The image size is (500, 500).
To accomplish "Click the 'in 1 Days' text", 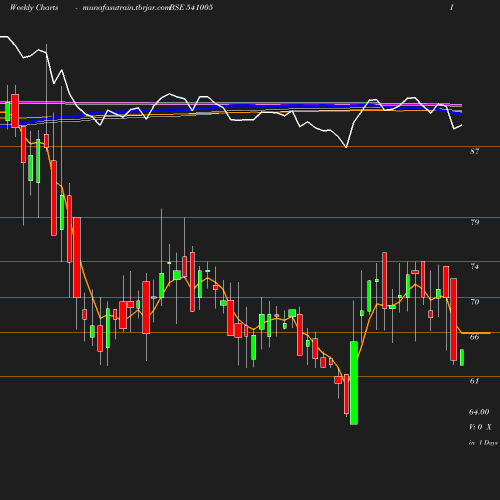I will click(x=483, y=443).
